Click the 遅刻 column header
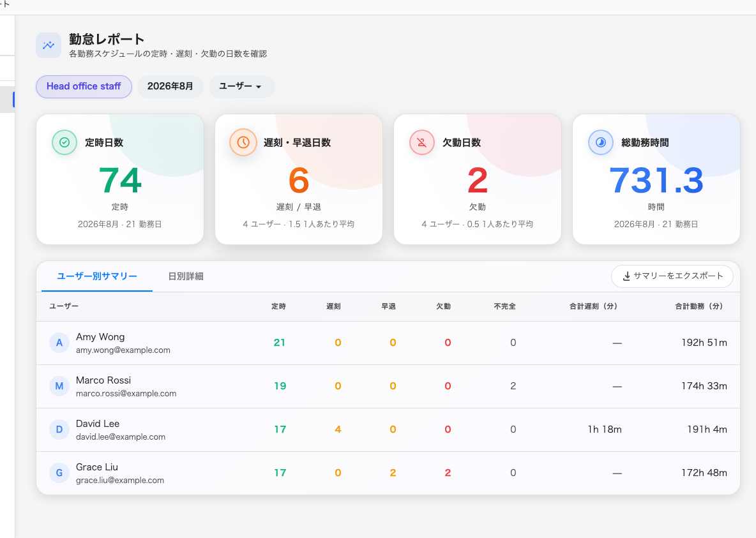Image resolution: width=756 pixels, height=538 pixels. coord(334,306)
